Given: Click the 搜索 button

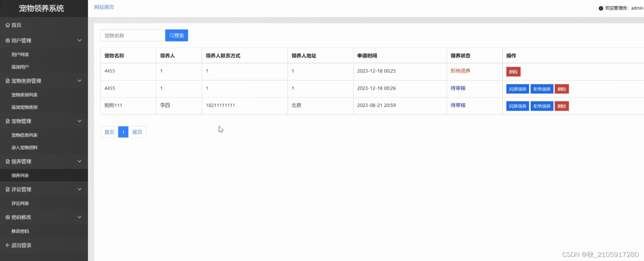Looking at the screenshot, I should click(x=177, y=35).
